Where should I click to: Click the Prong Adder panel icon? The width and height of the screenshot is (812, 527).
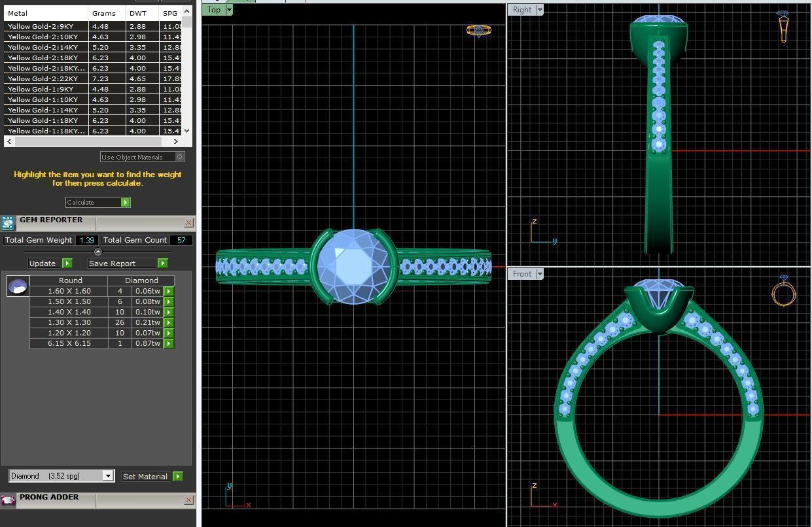point(8,500)
